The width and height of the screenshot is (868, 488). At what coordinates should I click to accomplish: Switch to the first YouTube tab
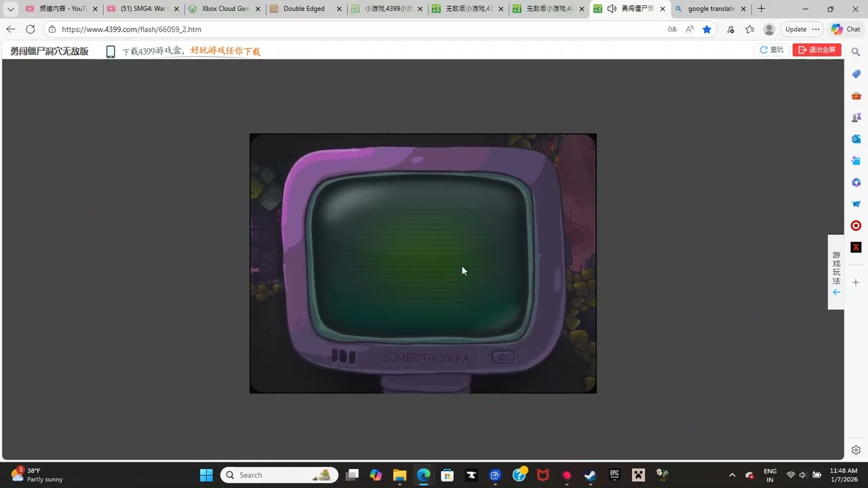click(x=61, y=9)
